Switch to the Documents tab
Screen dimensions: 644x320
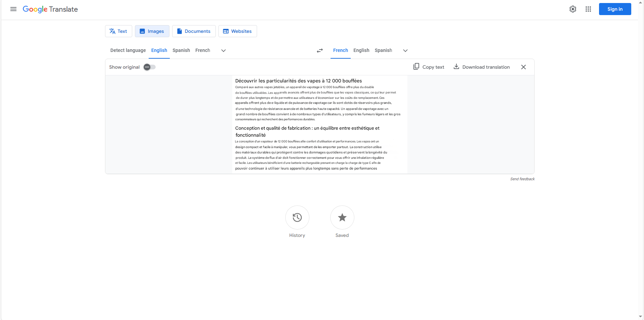pyautogui.click(x=194, y=31)
